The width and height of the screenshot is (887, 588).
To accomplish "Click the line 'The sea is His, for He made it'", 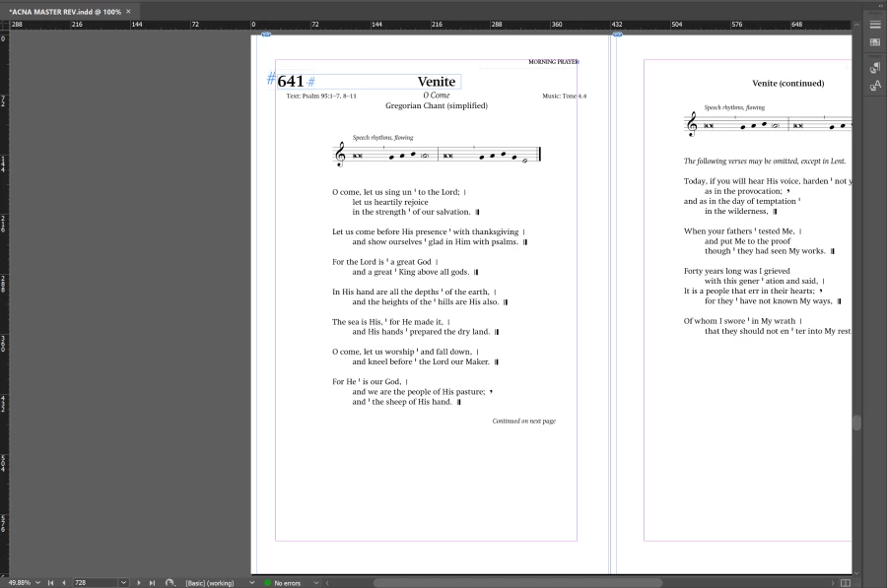I will pos(390,322).
